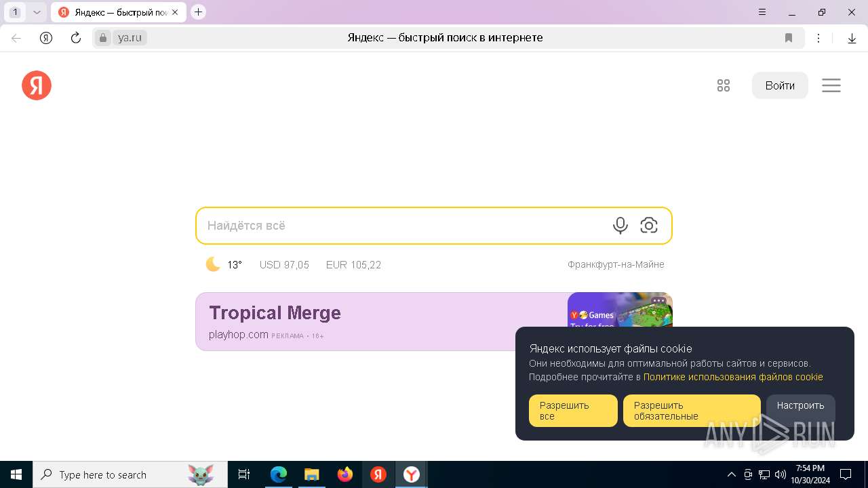Open the downloads arrow icon
The height and width of the screenshot is (488, 868).
[852, 39]
